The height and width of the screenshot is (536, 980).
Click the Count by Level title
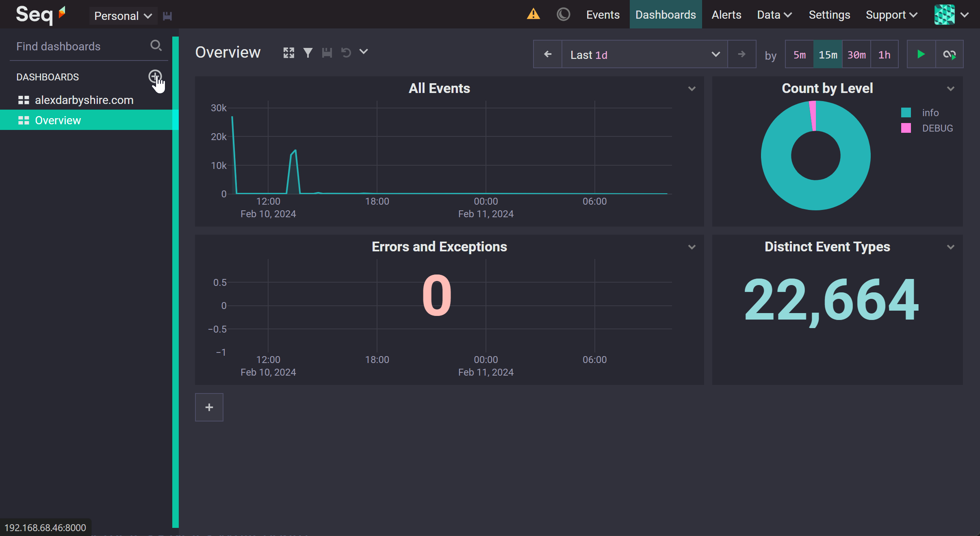[827, 89]
